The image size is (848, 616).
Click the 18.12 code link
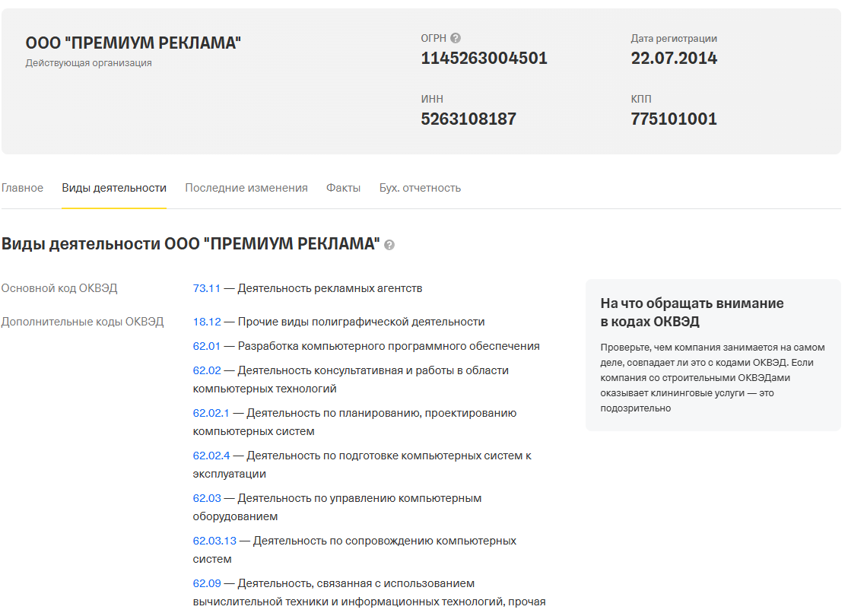click(x=206, y=322)
